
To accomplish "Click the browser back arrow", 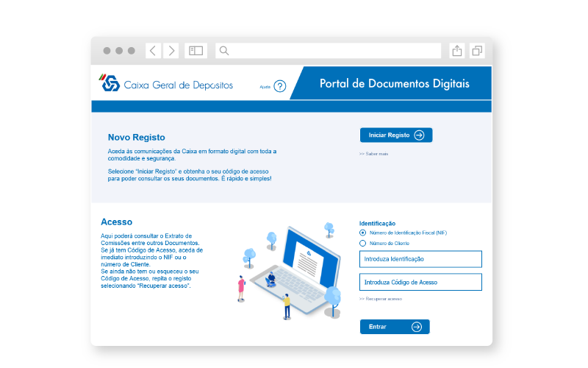I will (x=153, y=51).
